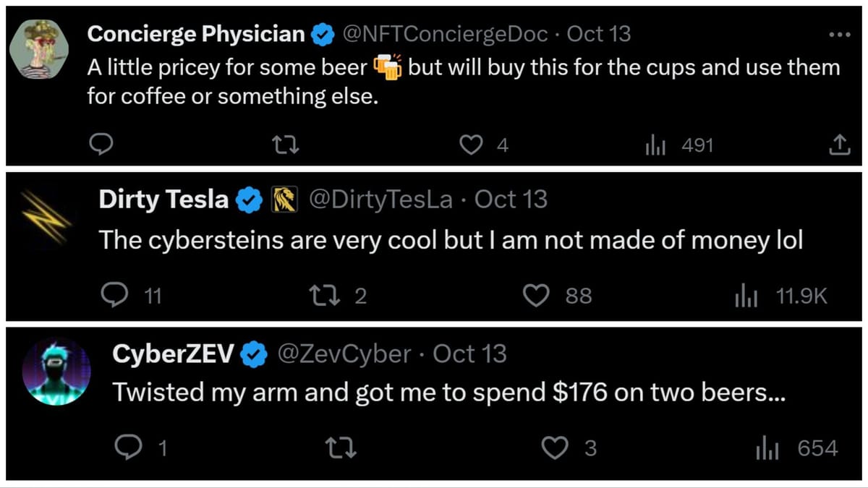Screen dimensions: 868x488
Task: Click the gold affiliate badge beside Dirty Tesla
Action: (x=285, y=200)
